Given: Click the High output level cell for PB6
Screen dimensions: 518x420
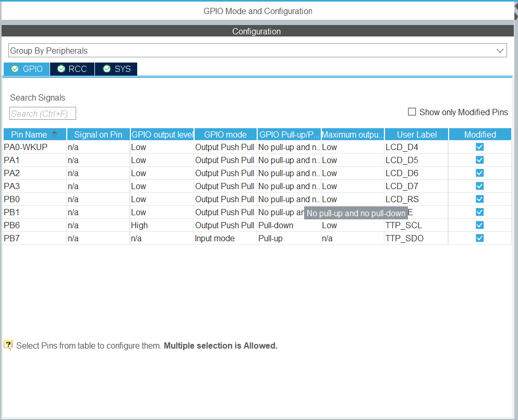Looking at the screenshot, I should (162, 225).
